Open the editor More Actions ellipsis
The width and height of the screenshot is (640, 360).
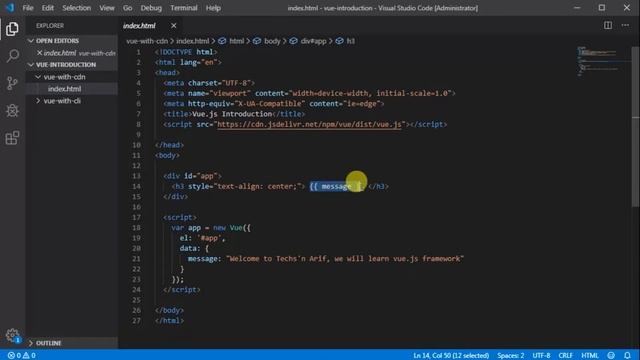(x=625, y=25)
